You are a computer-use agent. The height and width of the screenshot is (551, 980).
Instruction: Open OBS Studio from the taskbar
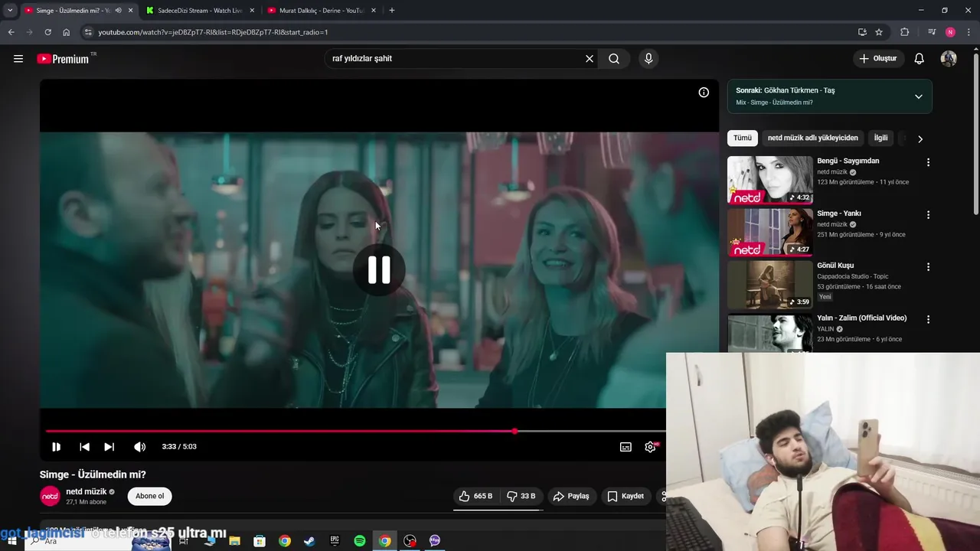click(410, 541)
